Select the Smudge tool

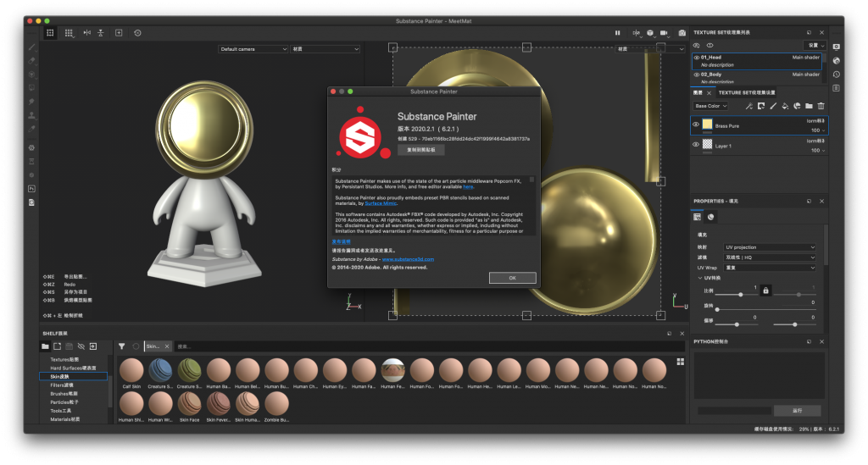(31, 102)
